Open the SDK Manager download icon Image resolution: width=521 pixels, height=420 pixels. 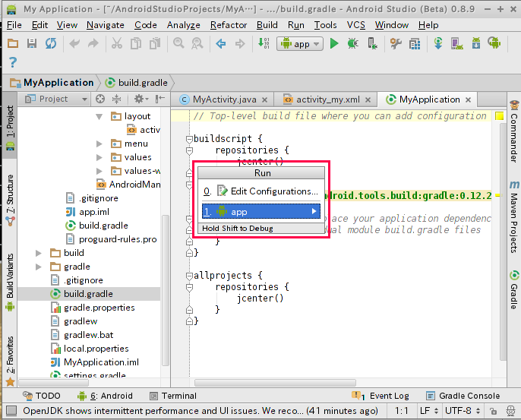point(475,43)
